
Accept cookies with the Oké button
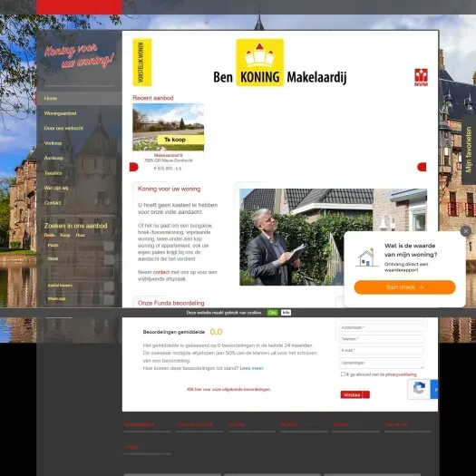tap(272, 313)
